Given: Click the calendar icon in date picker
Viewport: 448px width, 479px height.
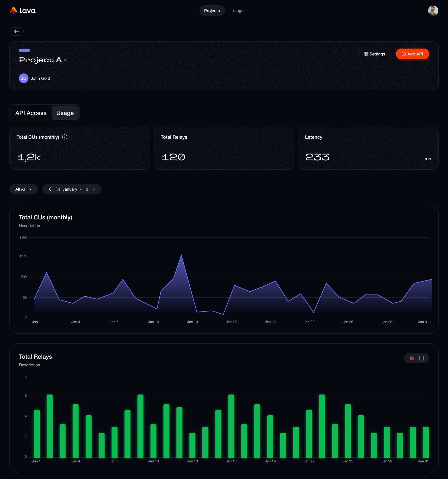Looking at the screenshot, I should pyautogui.click(x=58, y=189).
